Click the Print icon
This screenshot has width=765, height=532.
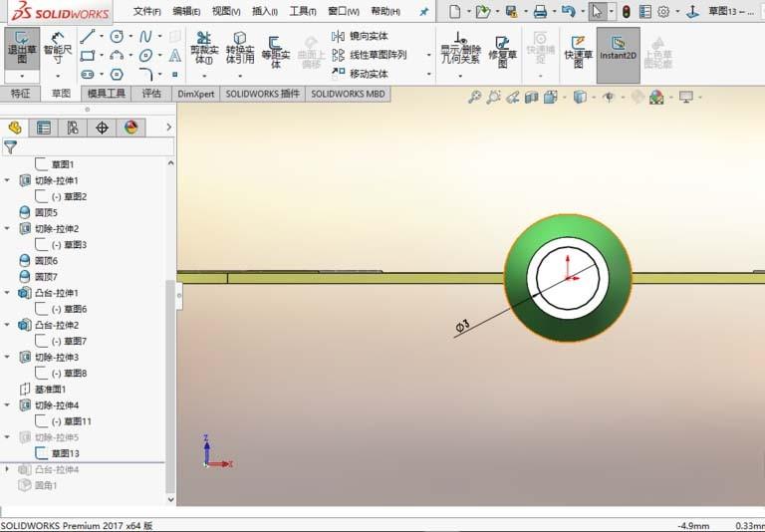pos(540,11)
